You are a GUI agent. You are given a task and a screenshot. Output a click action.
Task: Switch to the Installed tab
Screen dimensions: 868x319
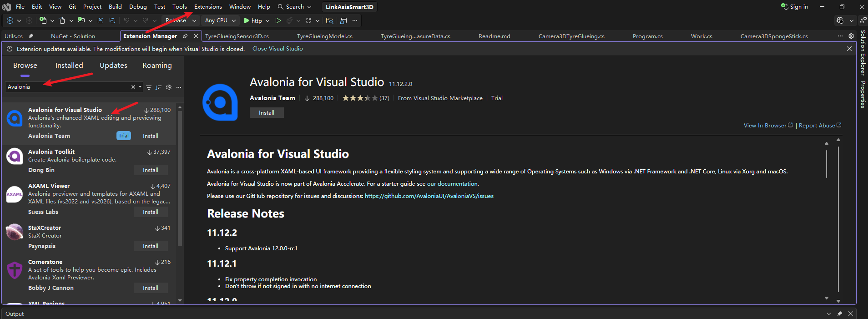pos(69,66)
